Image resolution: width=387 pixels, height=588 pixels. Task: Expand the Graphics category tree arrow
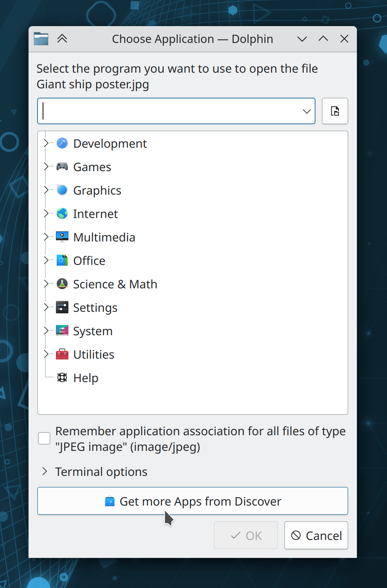coord(46,190)
